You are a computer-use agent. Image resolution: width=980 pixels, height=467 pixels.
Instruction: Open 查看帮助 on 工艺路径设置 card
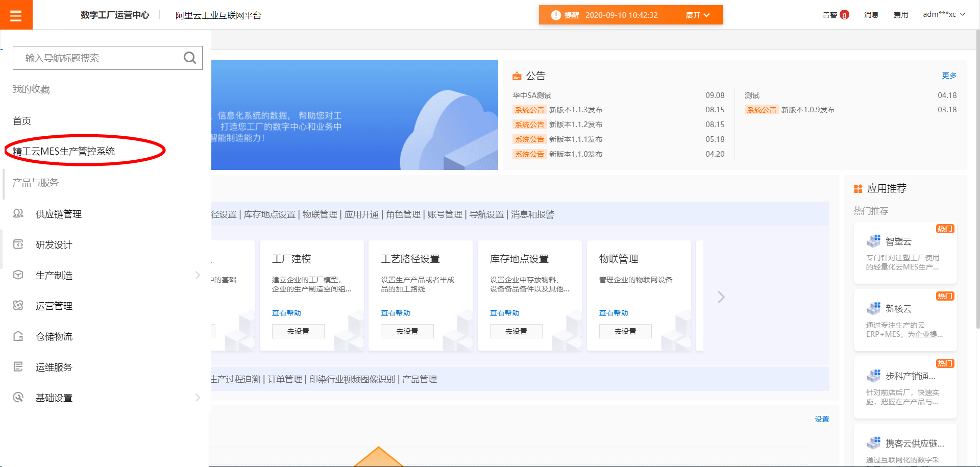point(396,313)
